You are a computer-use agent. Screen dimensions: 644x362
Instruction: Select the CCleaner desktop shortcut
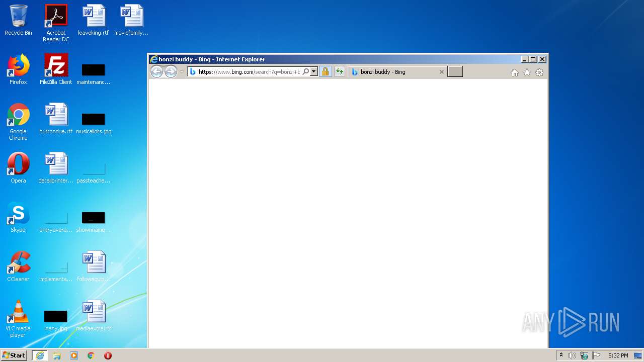pyautogui.click(x=18, y=266)
